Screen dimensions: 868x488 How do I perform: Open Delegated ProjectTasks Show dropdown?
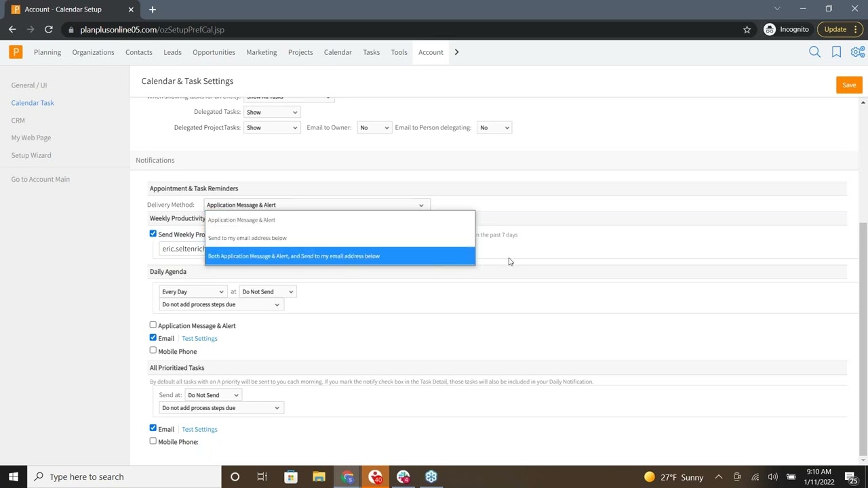pos(271,127)
